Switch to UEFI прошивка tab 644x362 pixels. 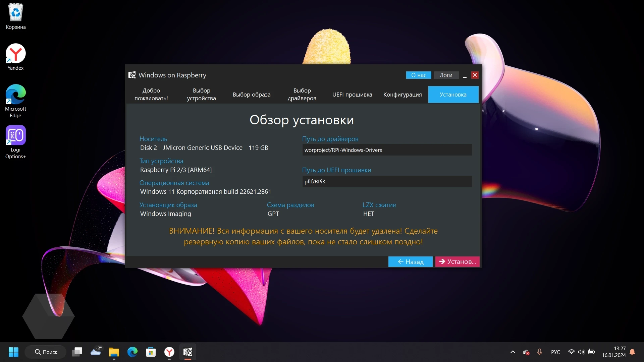pyautogui.click(x=353, y=95)
